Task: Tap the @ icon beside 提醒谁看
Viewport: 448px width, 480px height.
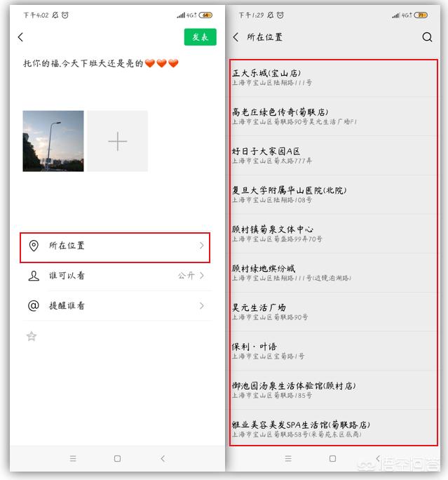Action: pos(33,306)
